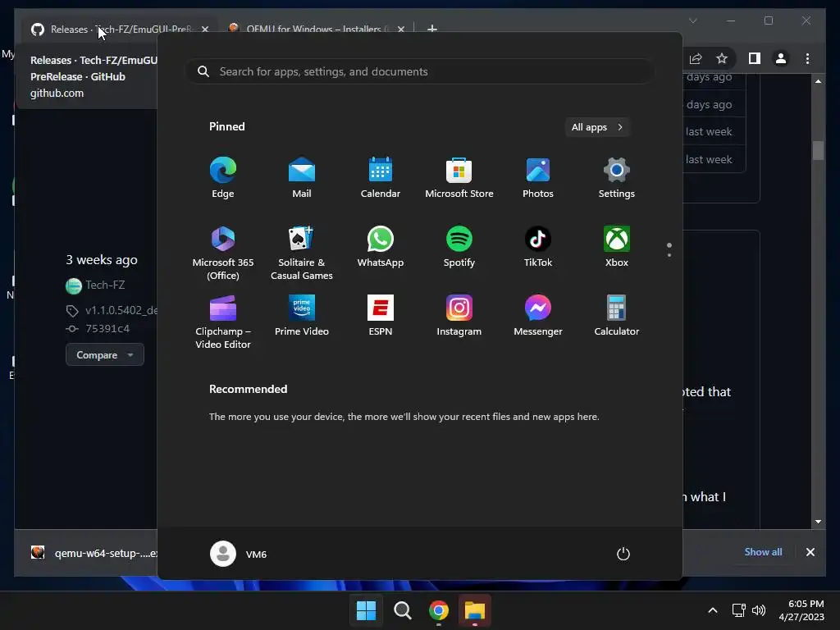
Task: Open the Calendar app
Action: [x=381, y=178]
